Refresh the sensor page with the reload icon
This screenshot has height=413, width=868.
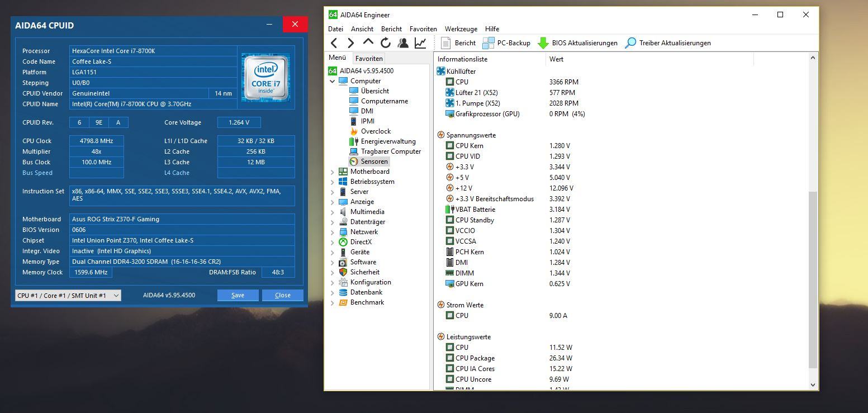pyautogui.click(x=386, y=43)
